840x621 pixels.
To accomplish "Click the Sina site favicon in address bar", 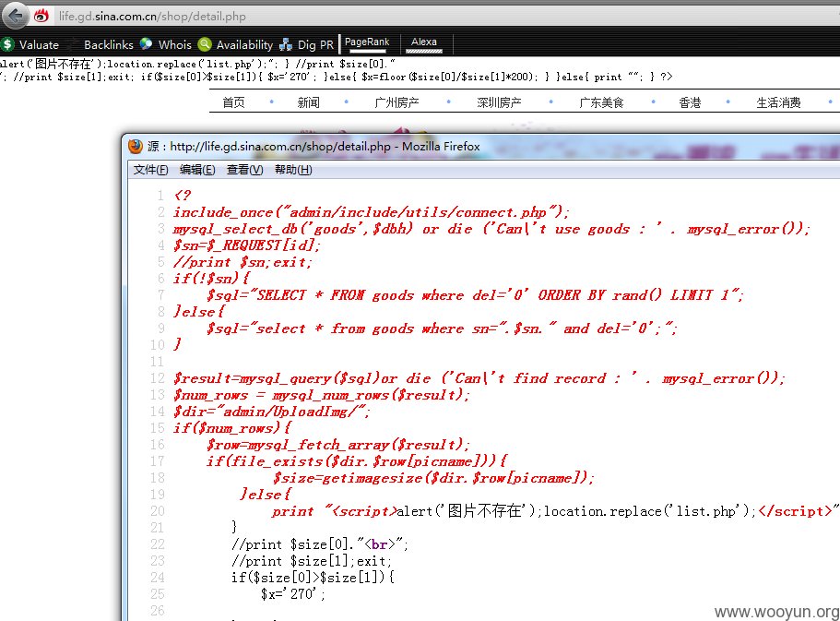I will point(41,16).
